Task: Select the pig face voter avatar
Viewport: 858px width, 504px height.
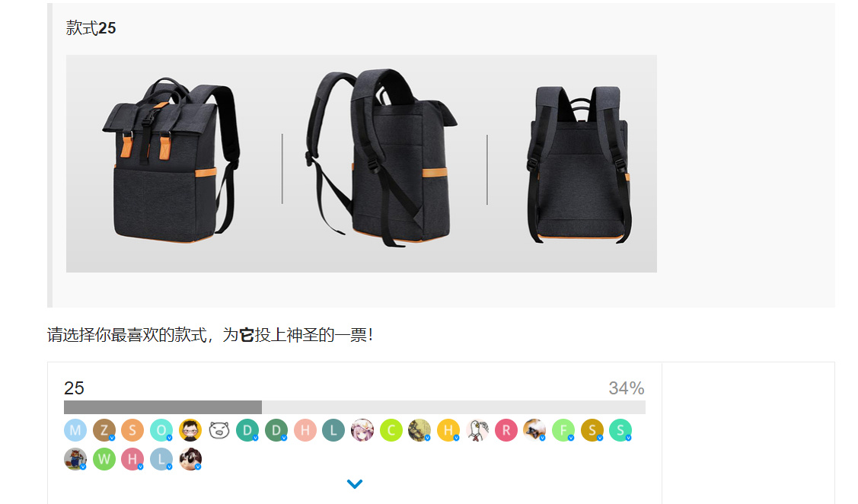Action: pos(219,430)
